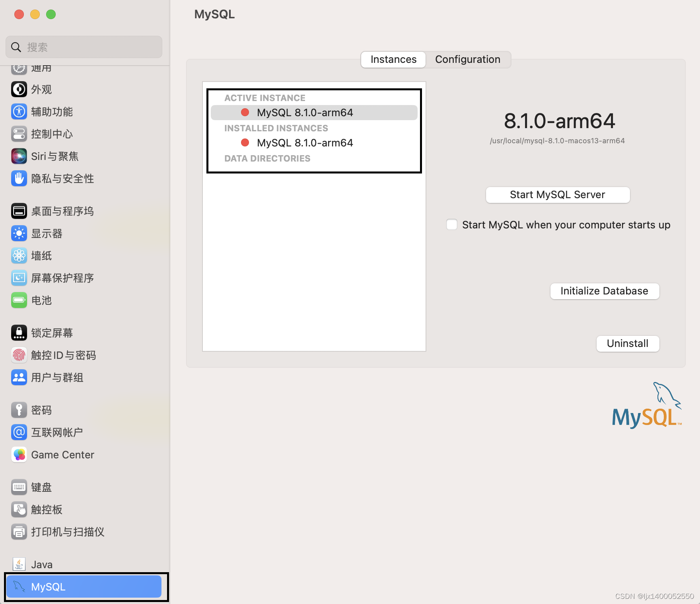Open Control Center (控制中心) icon
Image resolution: width=700 pixels, height=604 pixels.
19,134
